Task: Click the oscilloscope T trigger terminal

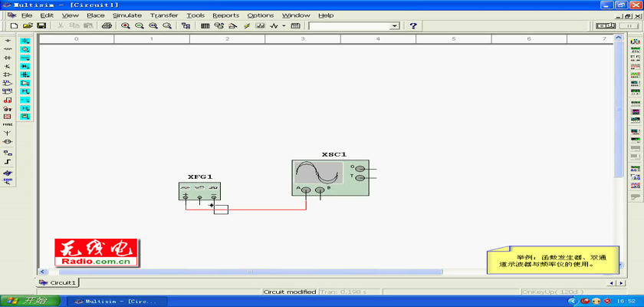Action: coord(360,177)
